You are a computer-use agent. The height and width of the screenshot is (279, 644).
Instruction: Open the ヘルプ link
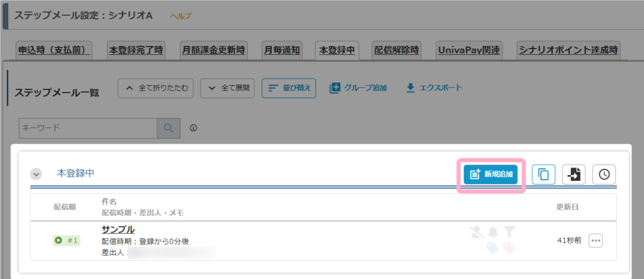[x=180, y=16]
